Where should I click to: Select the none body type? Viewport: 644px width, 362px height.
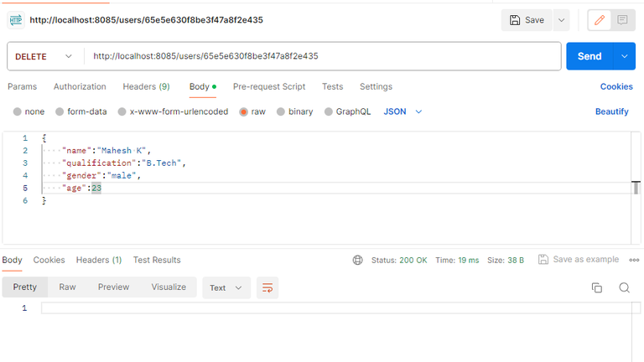pyautogui.click(x=18, y=111)
